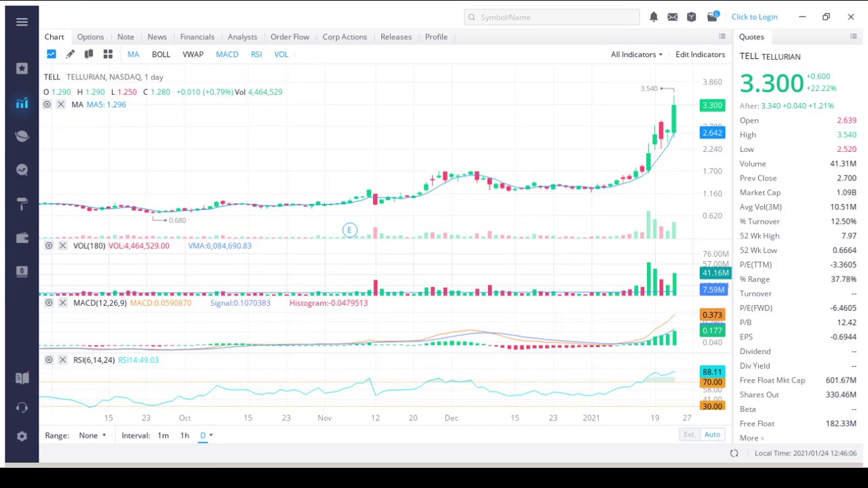This screenshot has height=488, width=868.
Task: Click the 3.300 price tag on axis
Action: [712, 105]
